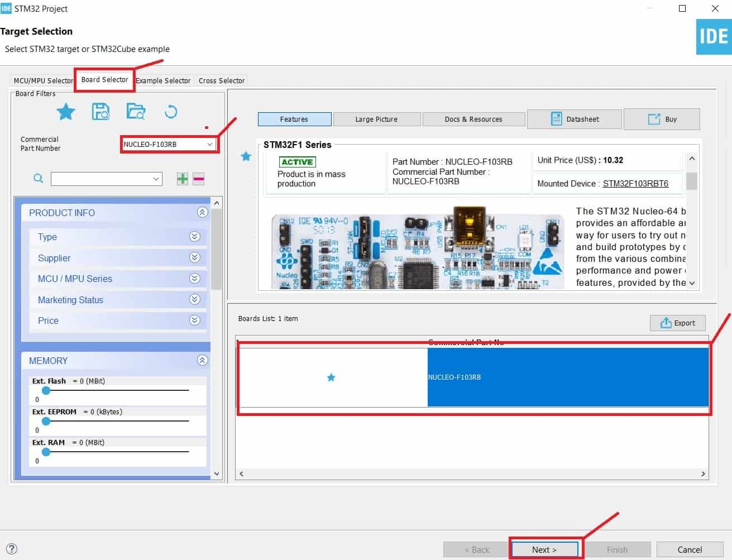Open the search field dropdown arrow

[156, 179]
